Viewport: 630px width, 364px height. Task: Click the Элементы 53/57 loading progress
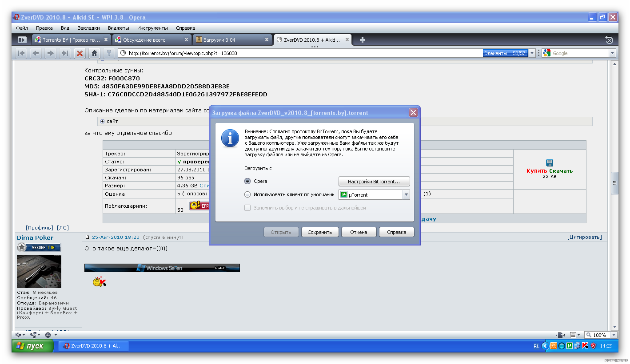(505, 53)
